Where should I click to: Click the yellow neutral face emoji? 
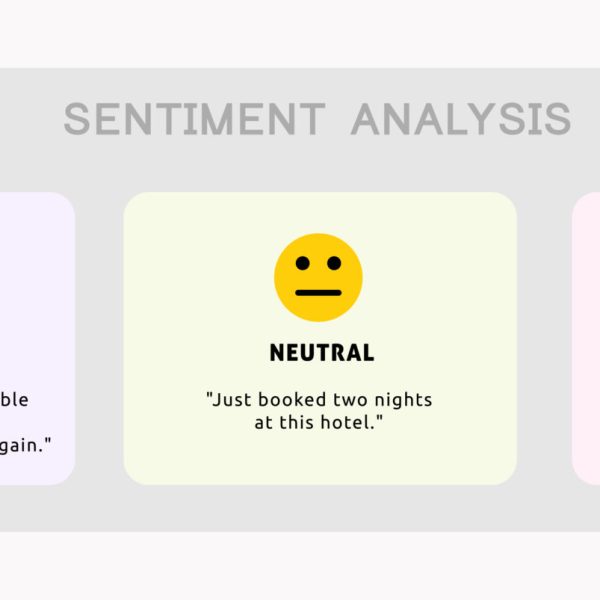click(x=318, y=277)
